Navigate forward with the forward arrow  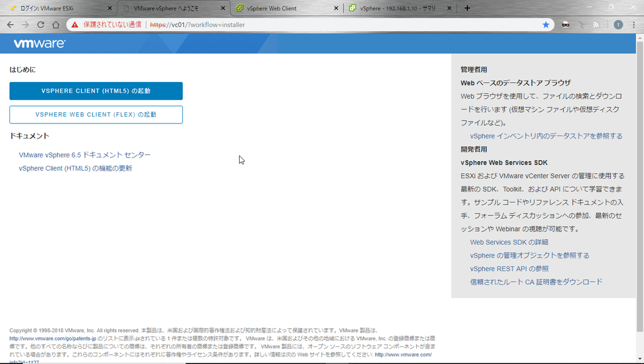25,23
